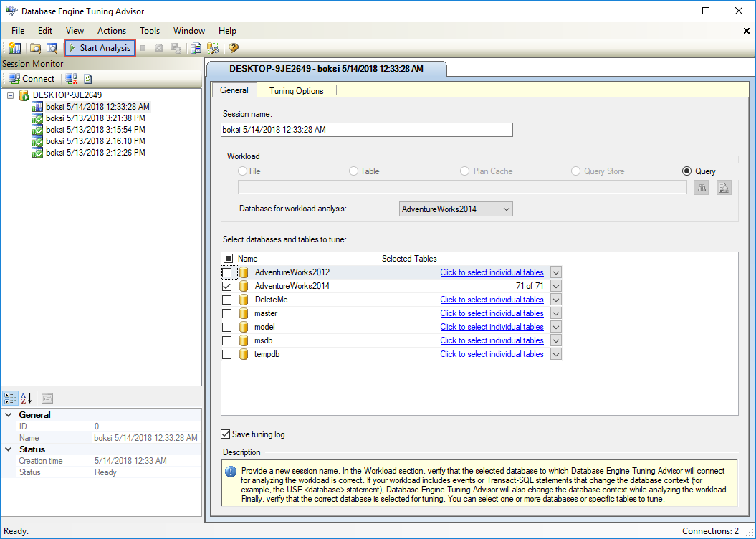The image size is (756, 539).
Task: Open the Actions menu
Action: point(111,30)
